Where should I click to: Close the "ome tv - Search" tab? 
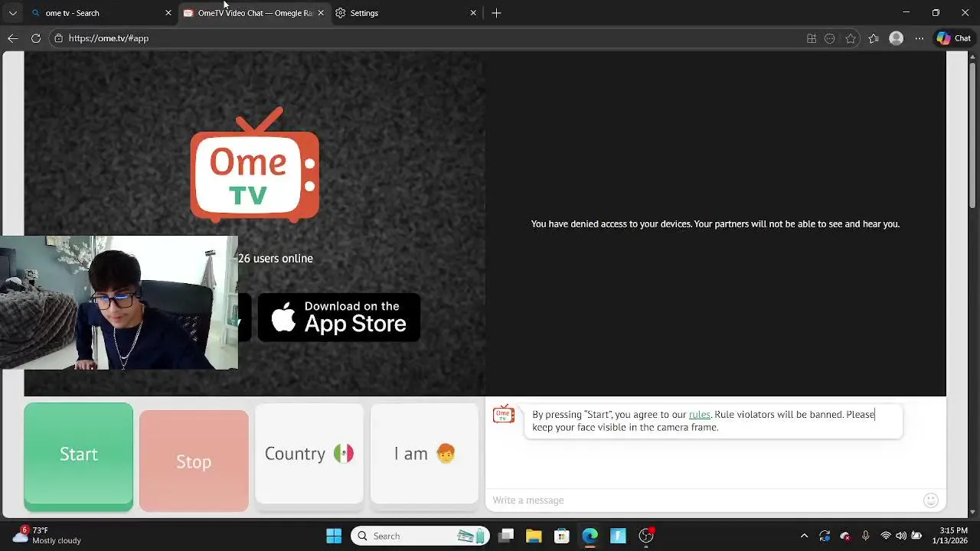[x=168, y=13]
